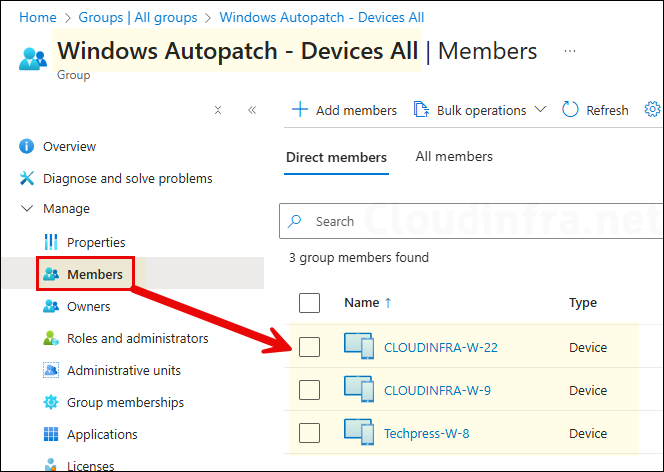664x472 pixels.
Task: Switch to the All members tab
Action: (454, 157)
